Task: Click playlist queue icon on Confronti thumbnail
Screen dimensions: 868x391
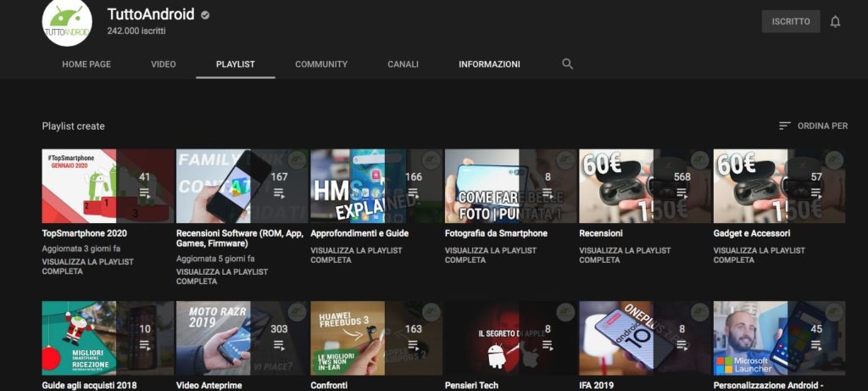Action: 413,345
